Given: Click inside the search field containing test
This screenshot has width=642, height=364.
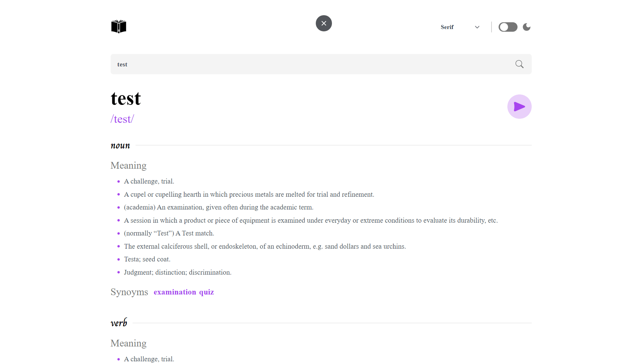Looking at the screenshot, I should click(304, 64).
